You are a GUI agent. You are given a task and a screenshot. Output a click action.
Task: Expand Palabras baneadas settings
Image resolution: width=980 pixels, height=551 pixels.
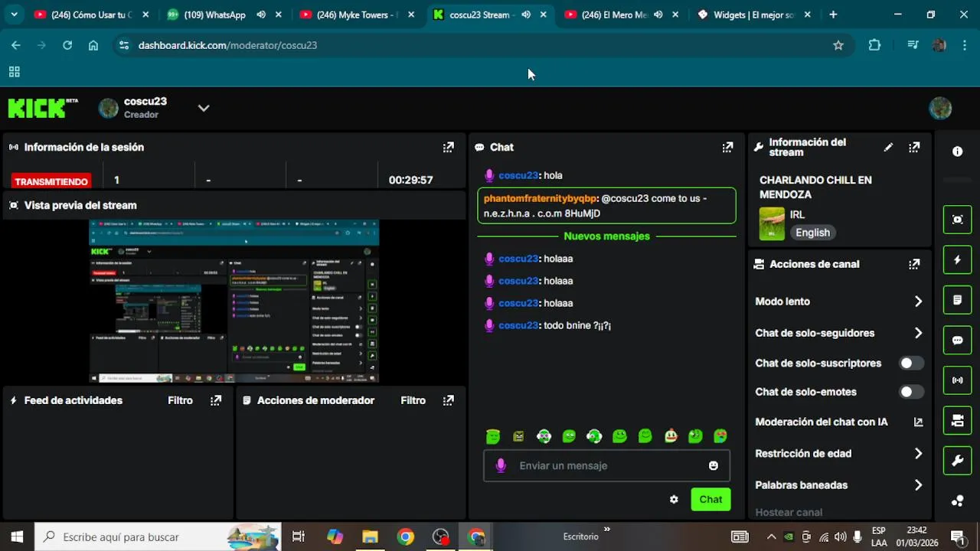coord(918,485)
